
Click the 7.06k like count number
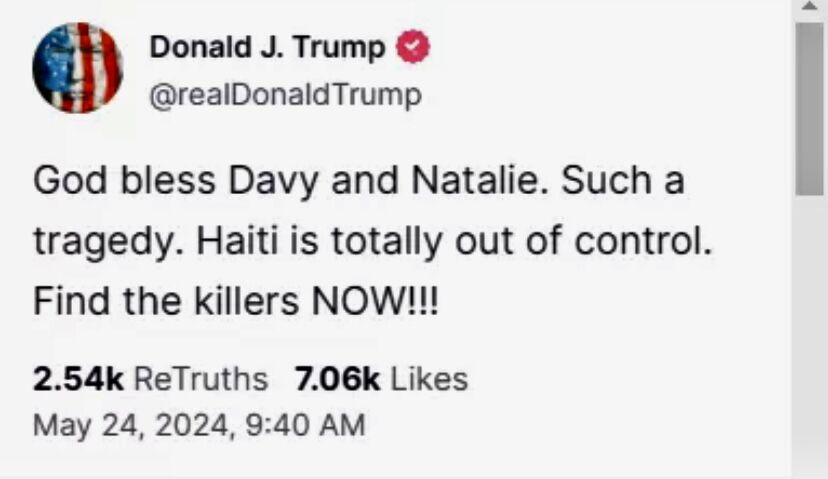(x=337, y=379)
